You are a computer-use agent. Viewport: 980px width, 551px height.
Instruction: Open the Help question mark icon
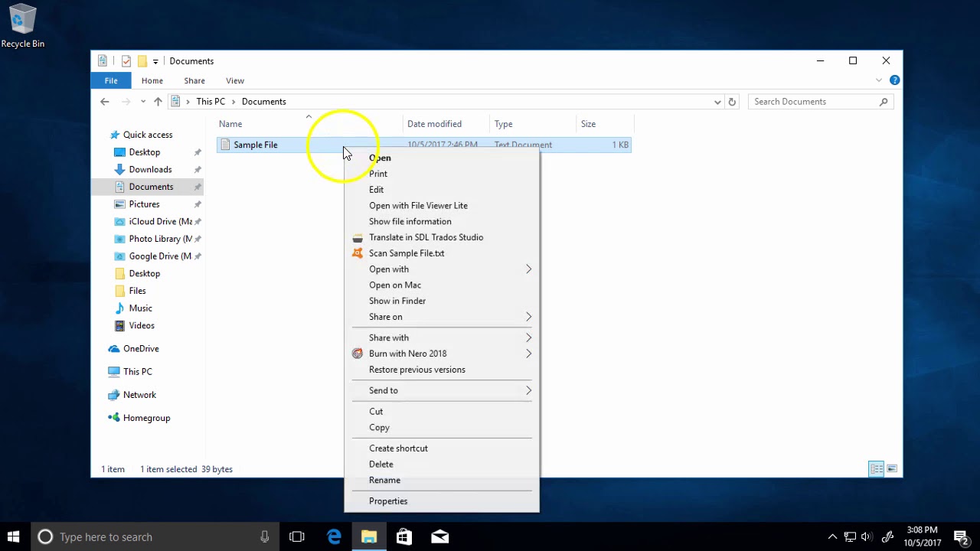tap(894, 80)
